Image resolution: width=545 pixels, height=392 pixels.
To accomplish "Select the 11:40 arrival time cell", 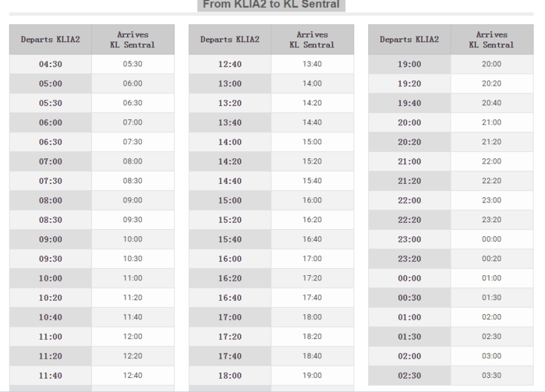I will 133,317.
